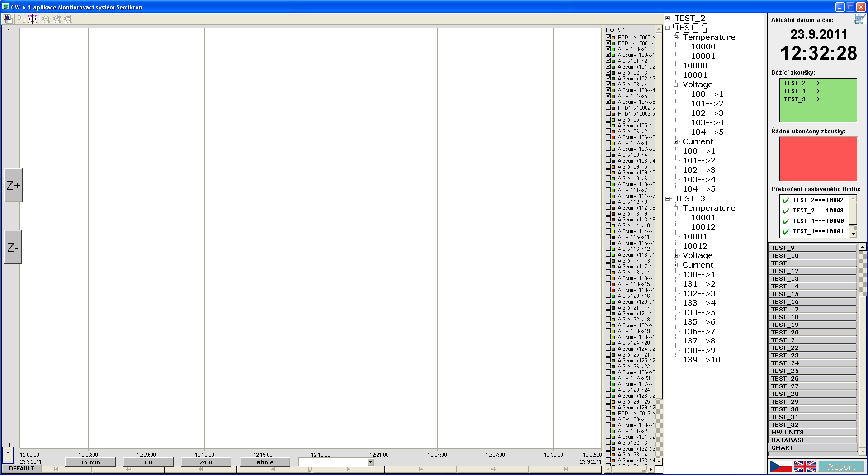Click the chart zoom magnifier icon

(46, 19)
